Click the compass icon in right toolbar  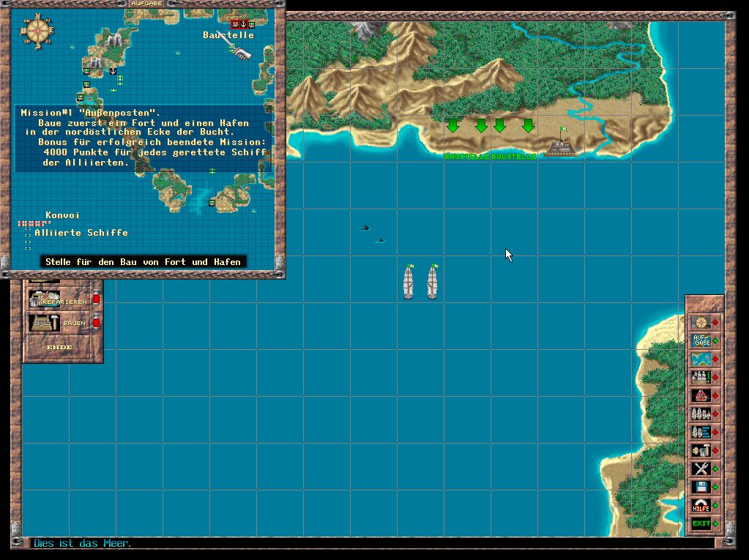pyautogui.click(x=701, y=322)
